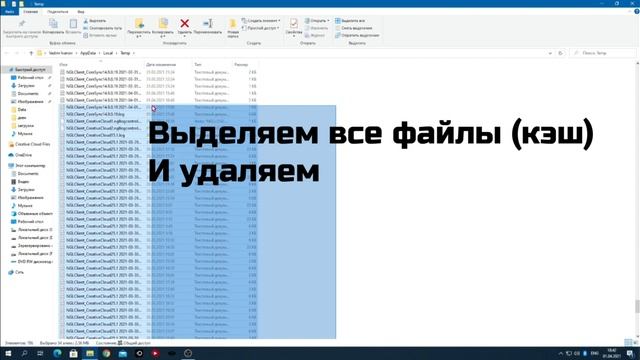
Task: Open Help via question mark icon
Action: coord(636,12)
